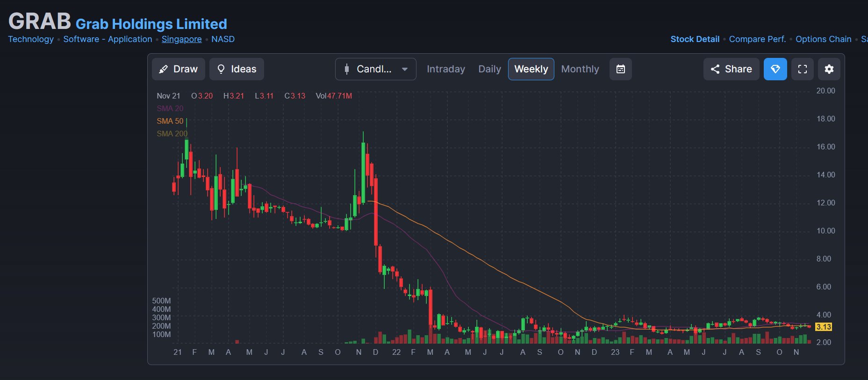Click the O 3.20 open price readout

point(202,96)
